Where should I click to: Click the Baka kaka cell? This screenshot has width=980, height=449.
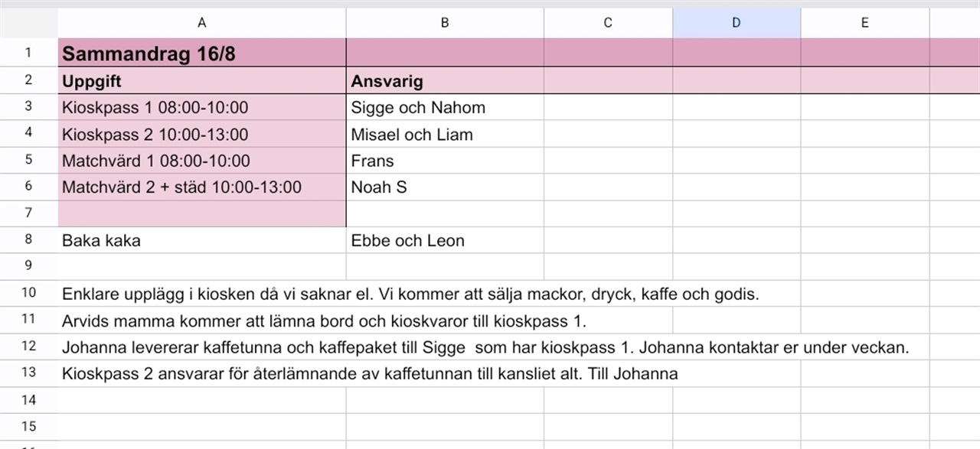pyautogui.click(x=202, y=240)
